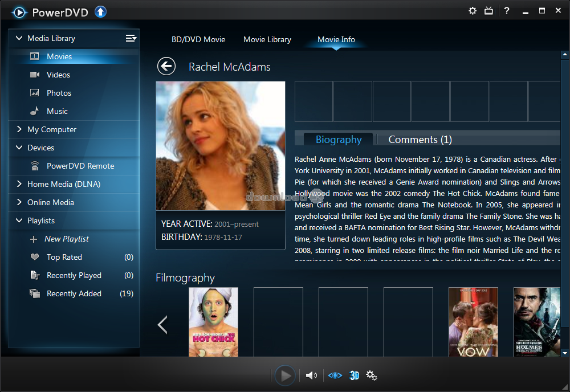This screenshot has height=392, width=570.
Task: Select Videos in Media Library
Action: 74,75
